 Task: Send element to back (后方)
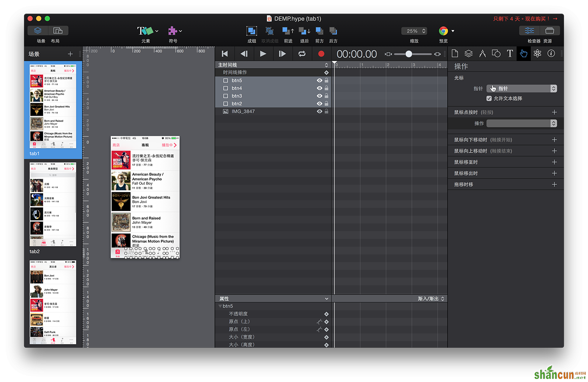pyautogui.click(x=333, y=31)
